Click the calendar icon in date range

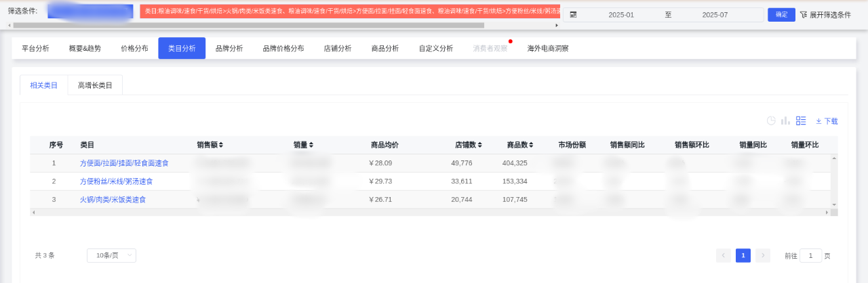tap(573, 14)
